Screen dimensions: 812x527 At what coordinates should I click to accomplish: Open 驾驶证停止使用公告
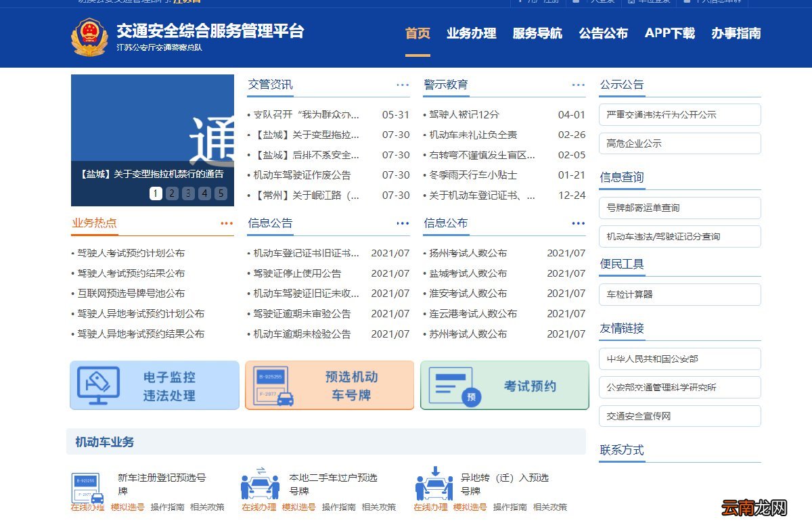tap(297, 274)
